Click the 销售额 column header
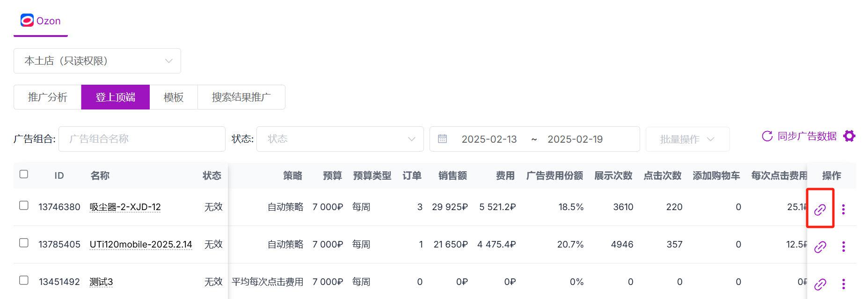The height and width of the screenshot is (299, 868). (x=452, y=175)
